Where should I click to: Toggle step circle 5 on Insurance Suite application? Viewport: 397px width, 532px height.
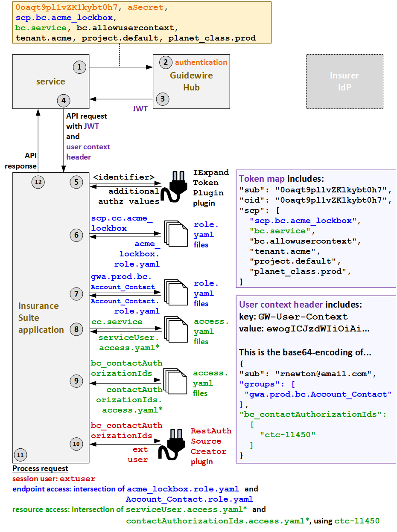76,182
